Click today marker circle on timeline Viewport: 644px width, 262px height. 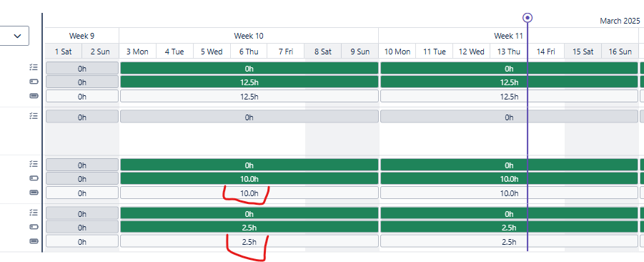(527, 18)
